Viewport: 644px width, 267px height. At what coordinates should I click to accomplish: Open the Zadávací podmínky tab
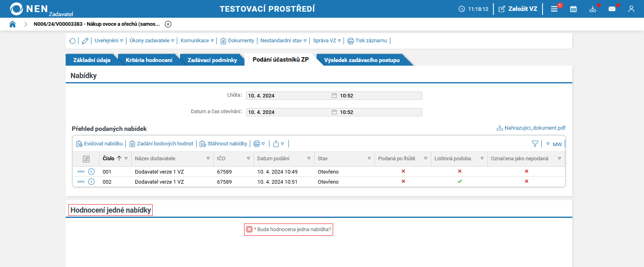pos(212,60)
